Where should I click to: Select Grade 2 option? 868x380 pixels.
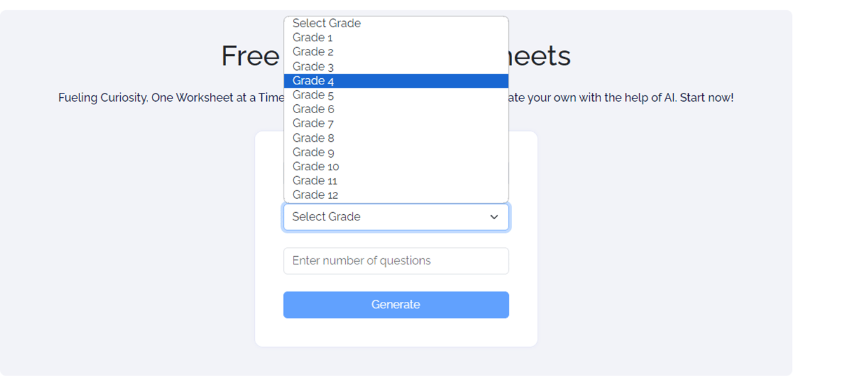[x=313, y=52]
